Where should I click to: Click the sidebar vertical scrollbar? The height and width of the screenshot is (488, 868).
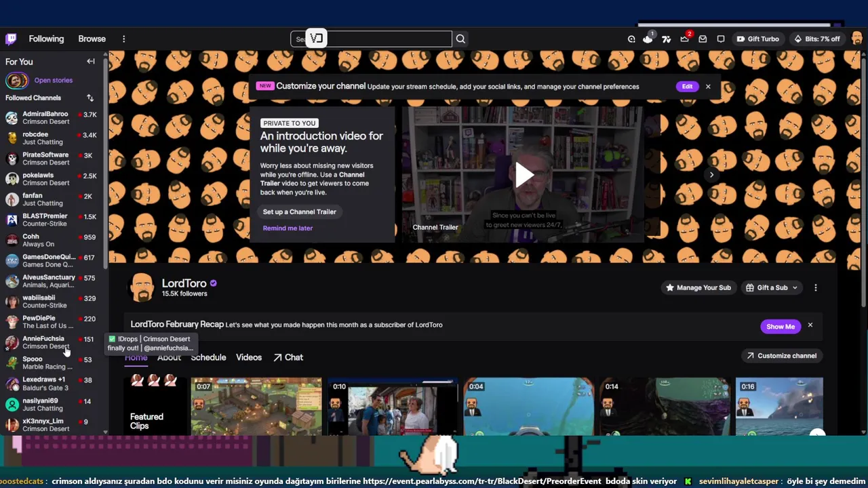click(105, 163)
